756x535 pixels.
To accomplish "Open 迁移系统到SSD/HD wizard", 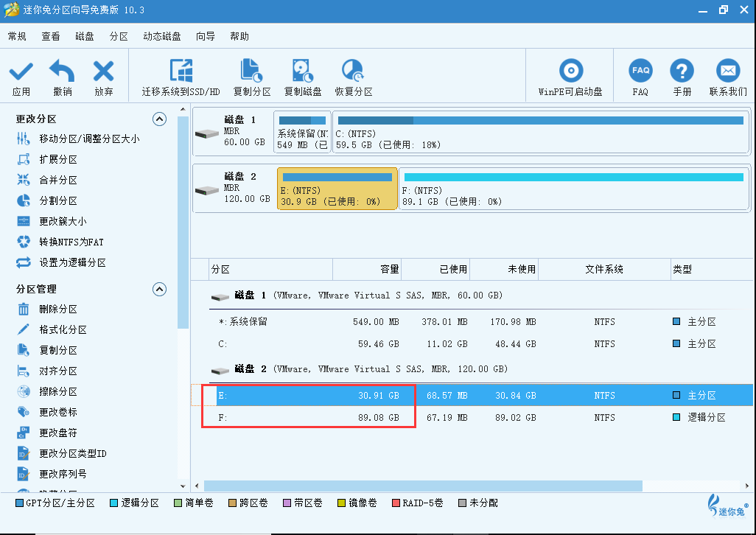I will pyautogui.click(x=181, y=77).
